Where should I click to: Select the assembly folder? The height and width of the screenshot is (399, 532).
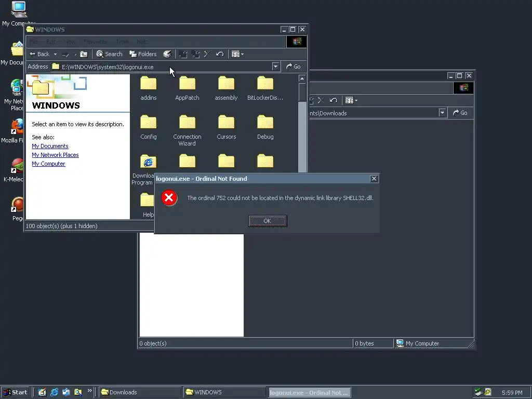click(x=227, y=88)
